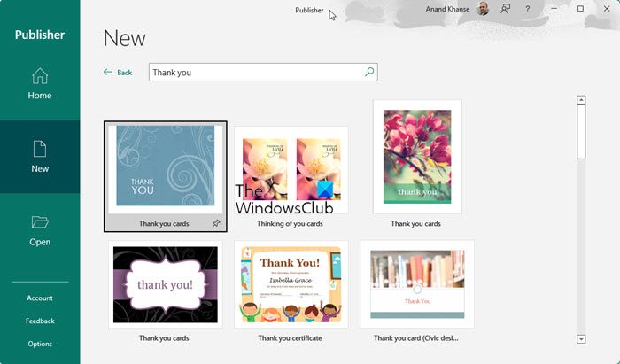
Task: Choose the Thinking of you cards template
Action: coord(291,170)
